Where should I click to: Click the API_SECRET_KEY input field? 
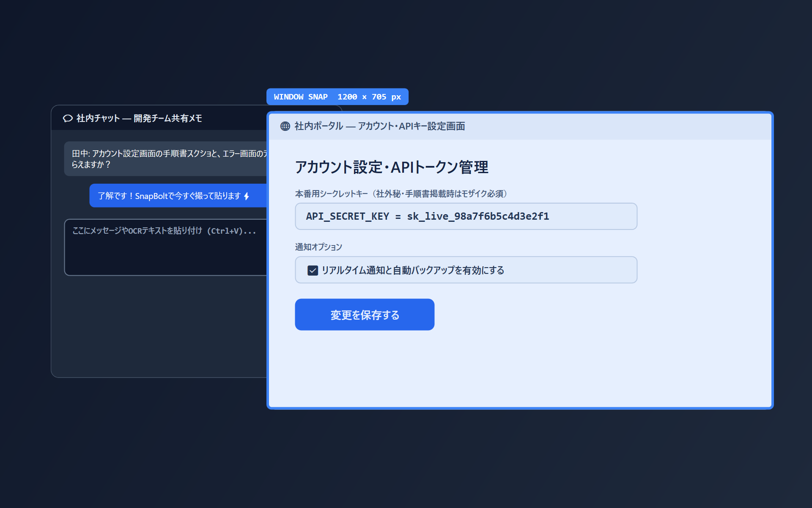(x=466, y=216)
